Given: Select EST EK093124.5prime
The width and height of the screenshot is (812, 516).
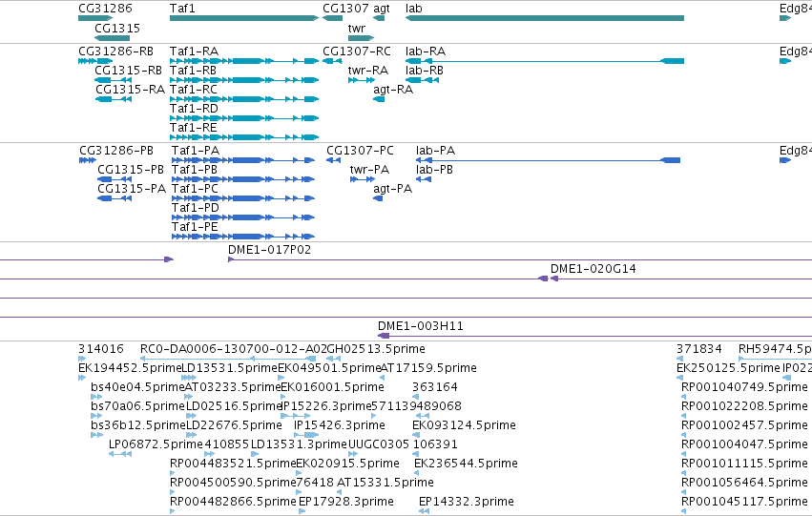Looking at the screenshot, I should (x=415, y=435).
